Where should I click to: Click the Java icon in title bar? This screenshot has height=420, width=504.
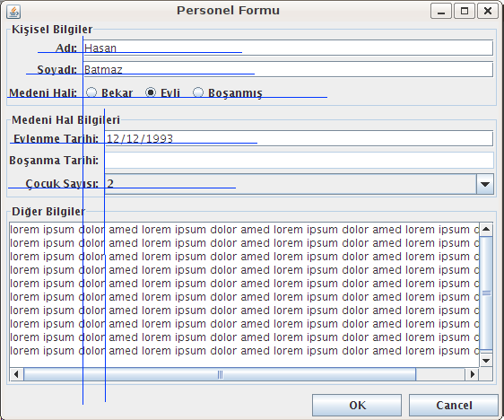[13, 12]
